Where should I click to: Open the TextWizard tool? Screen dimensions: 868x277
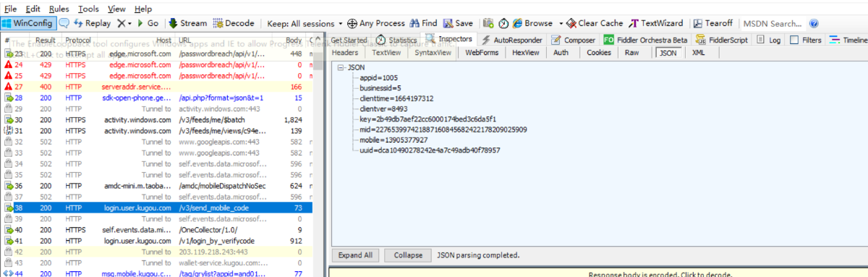coord(656,23)
